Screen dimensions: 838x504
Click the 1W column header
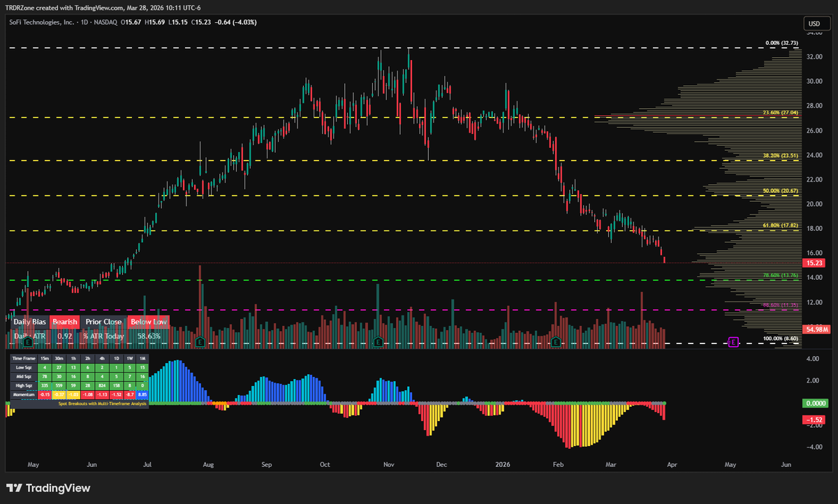coord(130,359)
